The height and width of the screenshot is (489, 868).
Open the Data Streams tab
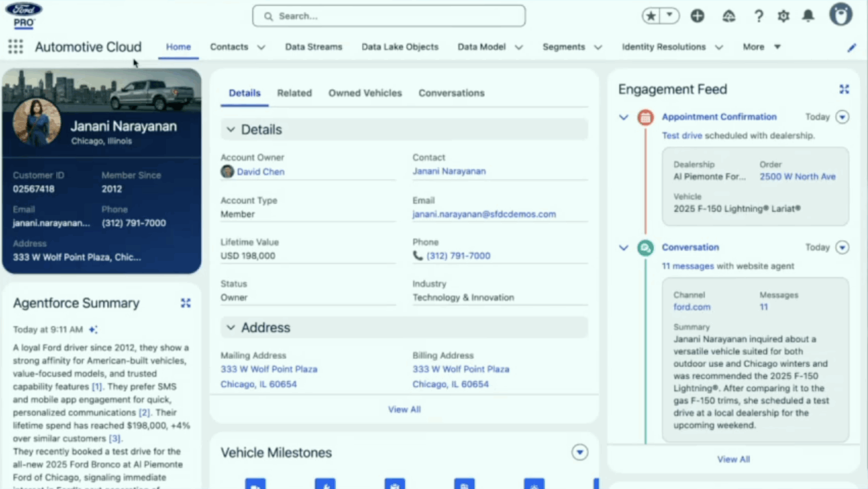pos(314,47)
